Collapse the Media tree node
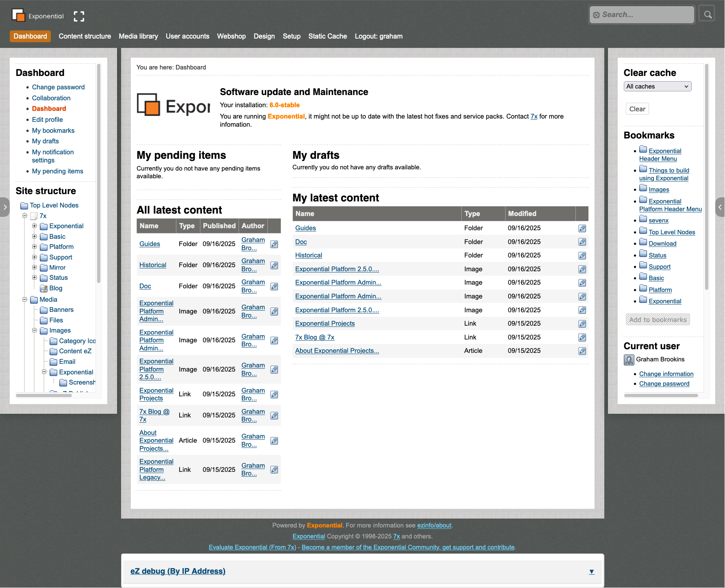Viewport: 725px width, 588px height. [25, 299]
